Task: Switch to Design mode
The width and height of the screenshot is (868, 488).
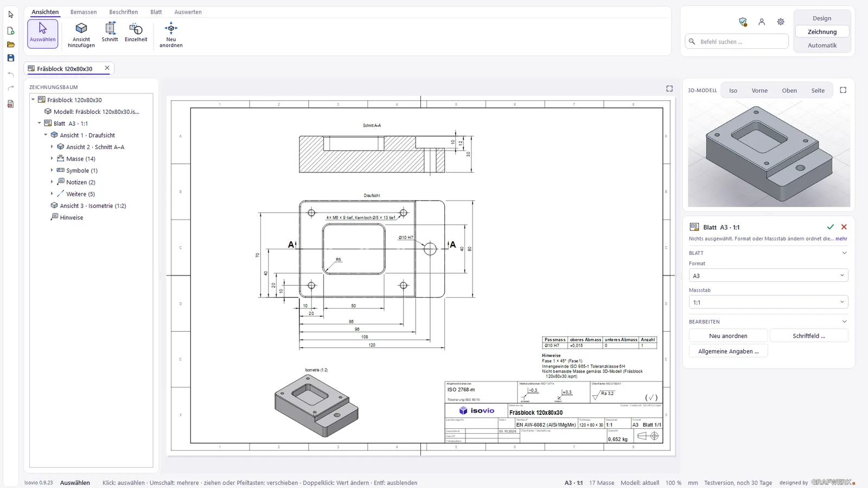Action: pos(822,18)
